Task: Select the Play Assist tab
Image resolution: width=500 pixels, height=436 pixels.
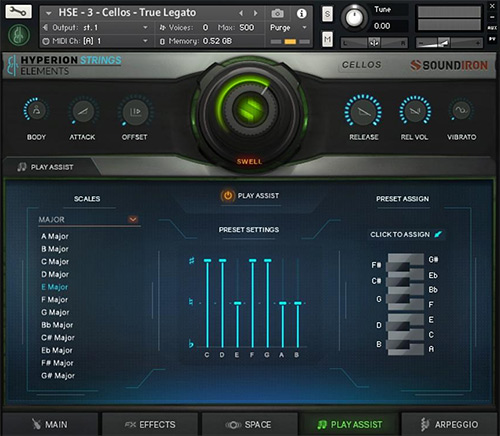Action: 349,424
